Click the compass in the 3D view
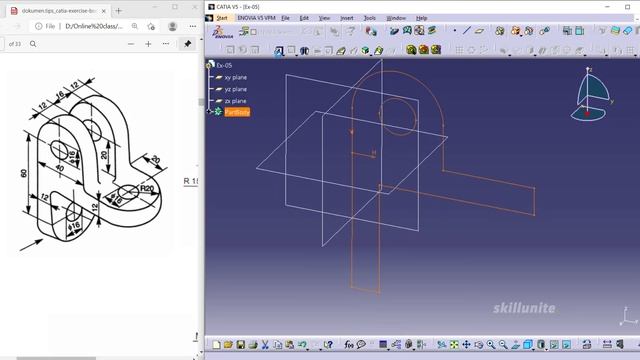Viewport: 640px width, 360px height. click(x=591, y=95)
